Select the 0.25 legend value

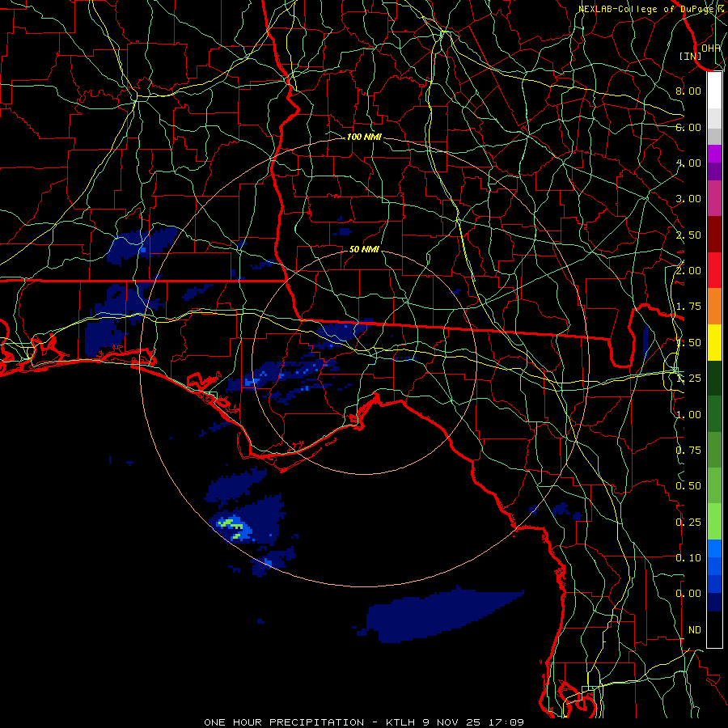pos(688,523)
